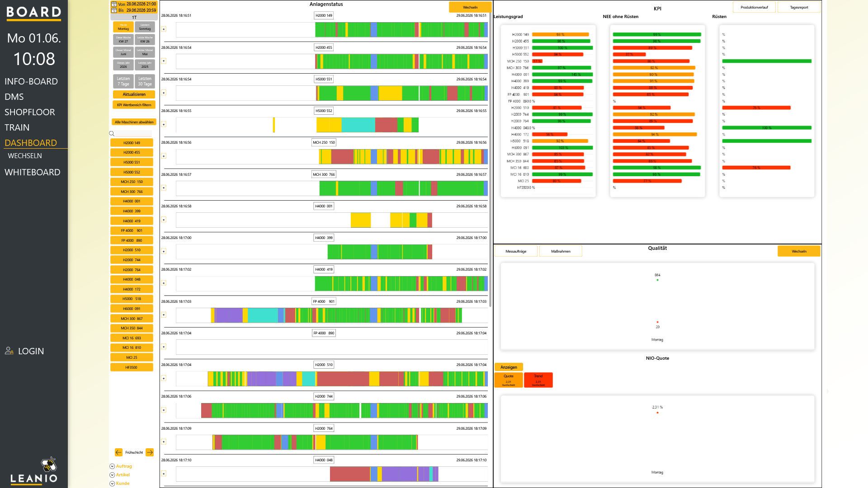Click Alle Maschinen abwählen button
The height and width of the screenshot is (488, 868).
pyautogui.click(x=134, y=122)
